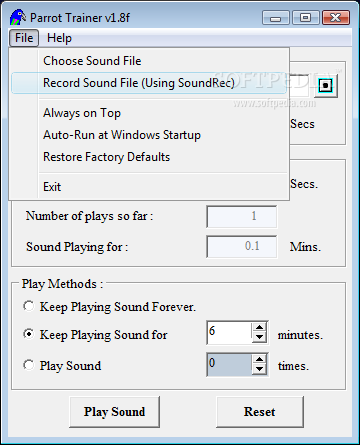Select Restore Factory Defaults
This screenshot has width=360, height=445.
(149, 157)
